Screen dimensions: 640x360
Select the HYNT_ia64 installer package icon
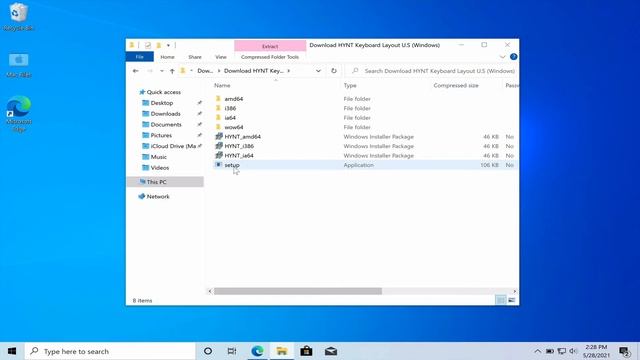click(219, 155)
